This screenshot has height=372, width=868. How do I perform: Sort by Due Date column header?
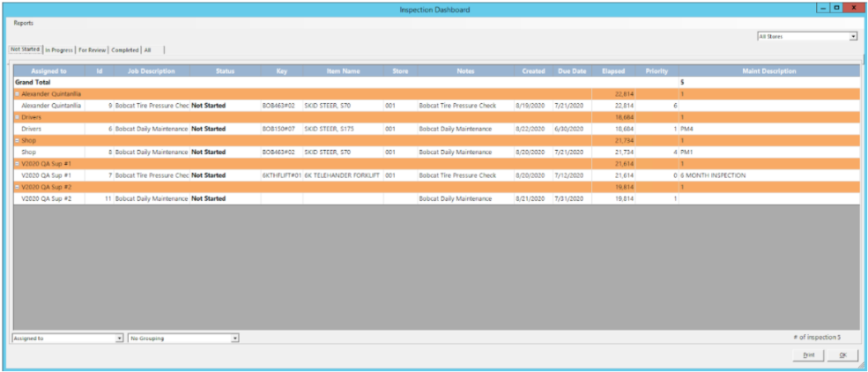(572, 71)
